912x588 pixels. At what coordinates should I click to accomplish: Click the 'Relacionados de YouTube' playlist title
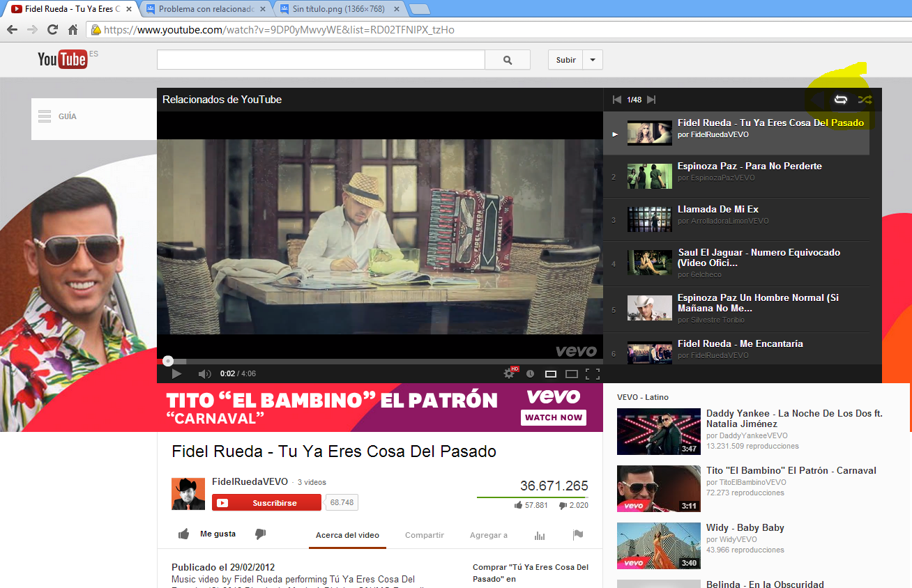coord(222,100)
